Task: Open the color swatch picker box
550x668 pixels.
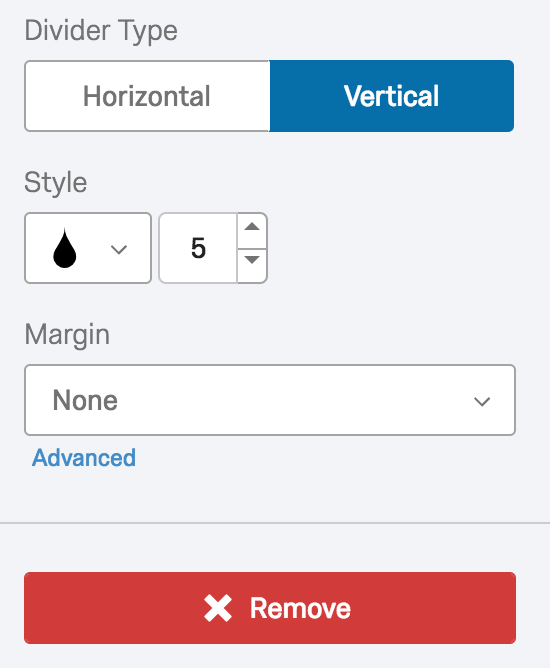Action: click(88, 248)
